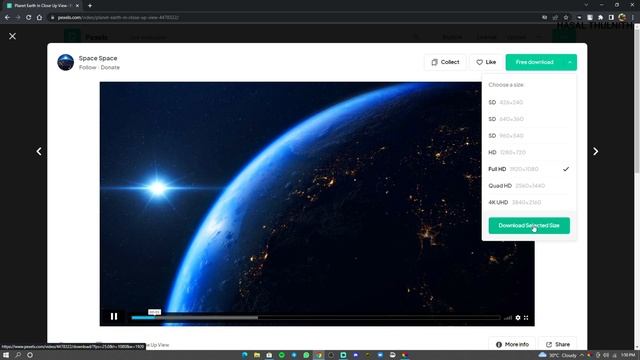This screenshot has width=640, height=360.
Task: Click the Share button
Action: pyautogui.click(x=558, y=344)
